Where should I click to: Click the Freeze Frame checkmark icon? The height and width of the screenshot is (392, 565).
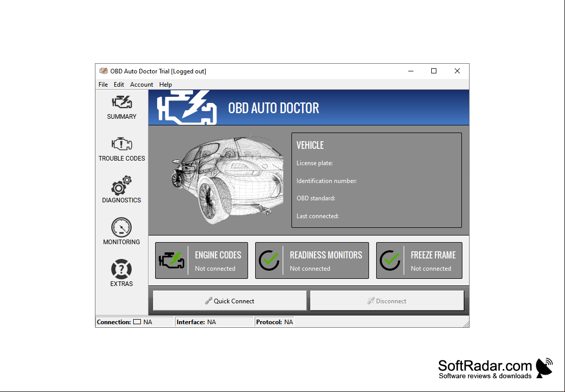pos(390,260)
